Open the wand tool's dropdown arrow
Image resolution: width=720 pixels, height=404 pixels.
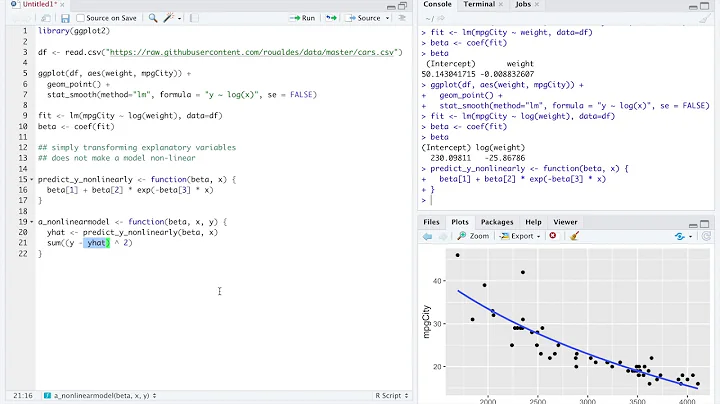coord(179,18)
